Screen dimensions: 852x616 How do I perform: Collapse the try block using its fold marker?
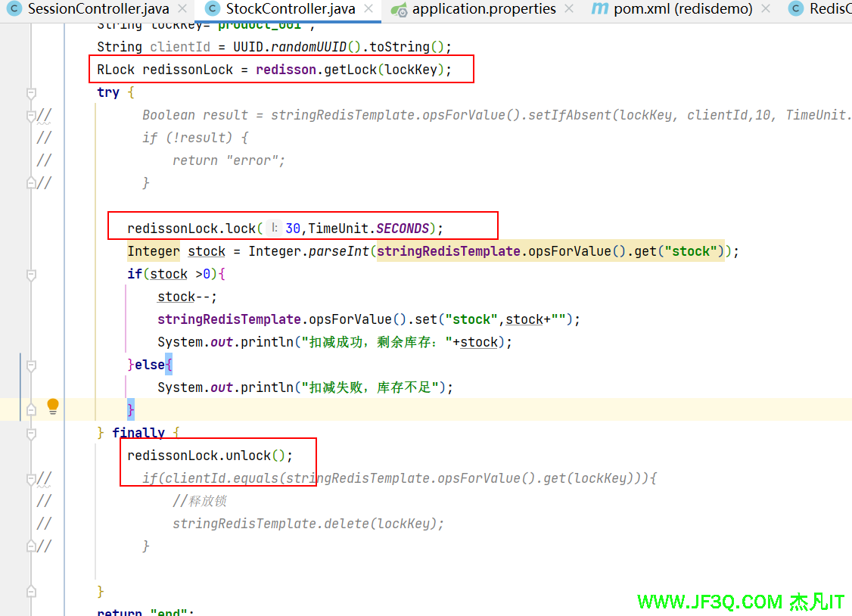(31, 92)
